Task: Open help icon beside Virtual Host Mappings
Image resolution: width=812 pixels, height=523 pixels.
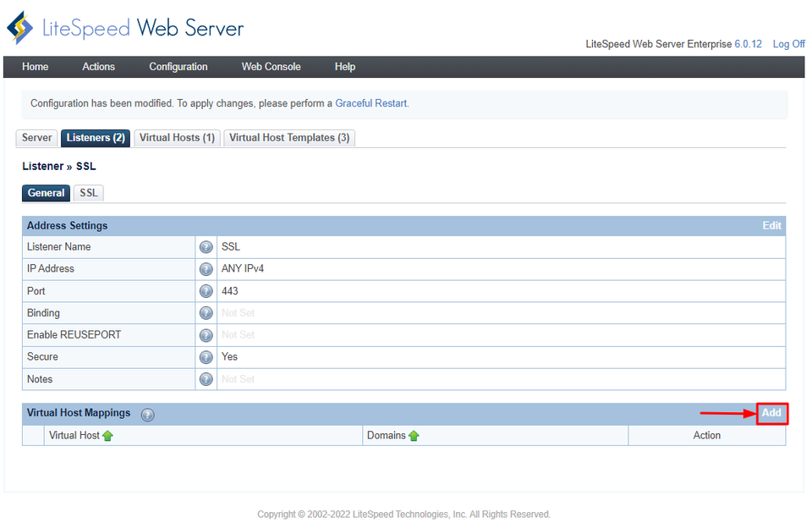Action: click(147, 414)
